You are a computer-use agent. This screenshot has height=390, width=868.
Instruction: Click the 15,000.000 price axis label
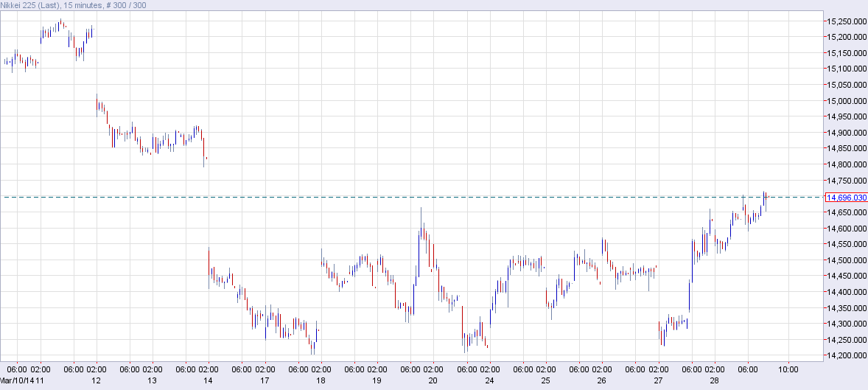pos(846,102)
